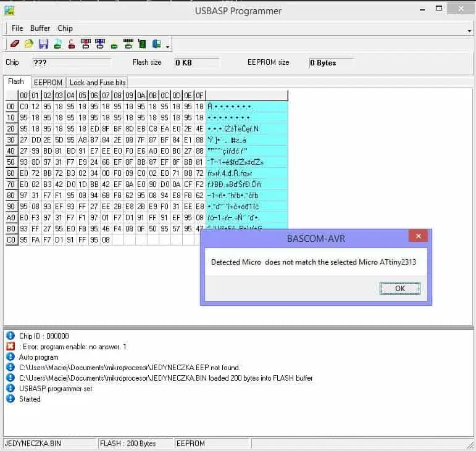Click the application icon in the title bar

tap(9, 10)
